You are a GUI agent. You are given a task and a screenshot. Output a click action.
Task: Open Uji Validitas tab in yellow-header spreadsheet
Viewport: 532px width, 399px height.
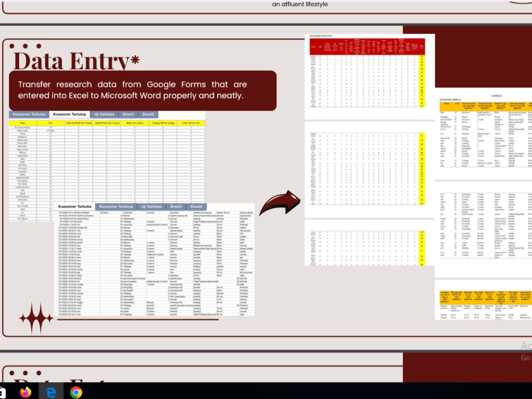pyautogui.click(x=104, y=114)
